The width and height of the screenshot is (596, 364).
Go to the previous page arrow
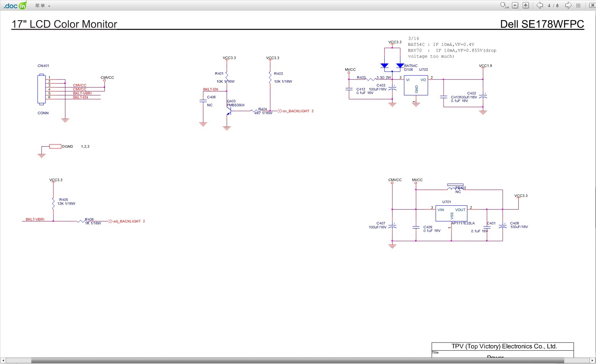(539, 5)
